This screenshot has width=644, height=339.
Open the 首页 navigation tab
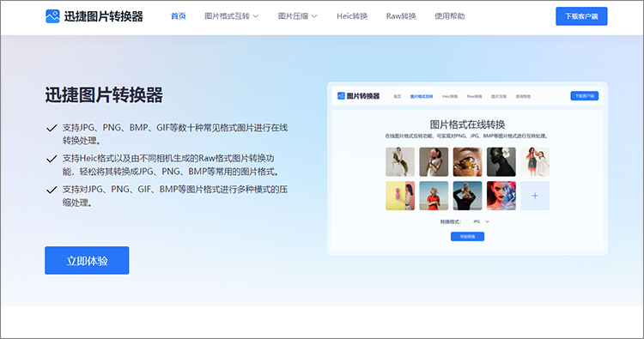tap(179, 16)
